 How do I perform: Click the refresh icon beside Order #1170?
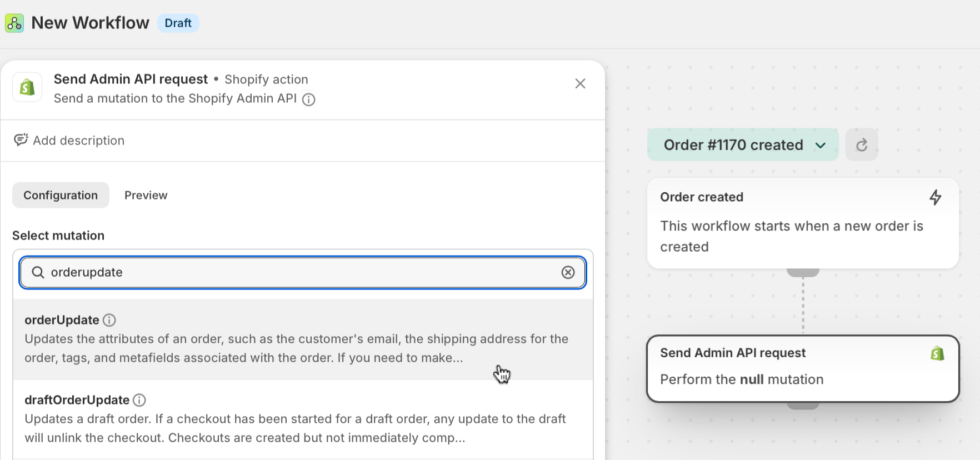862,145
